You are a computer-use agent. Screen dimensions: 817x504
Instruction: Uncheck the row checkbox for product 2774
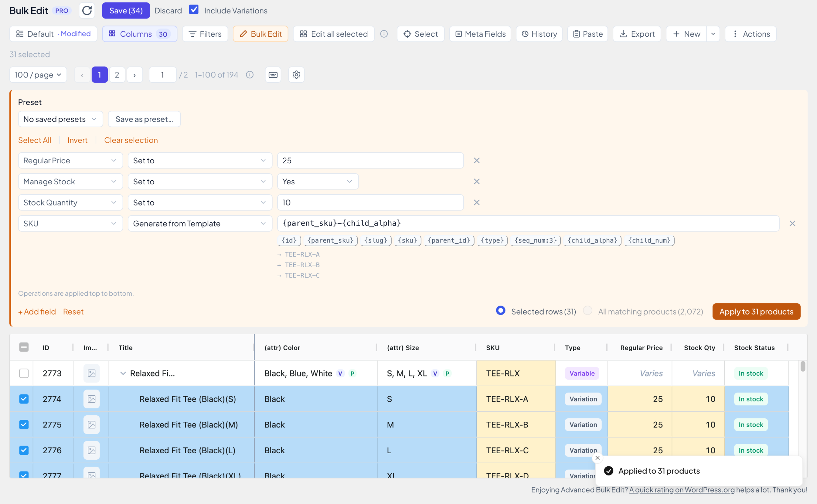[x=24, y=399]
